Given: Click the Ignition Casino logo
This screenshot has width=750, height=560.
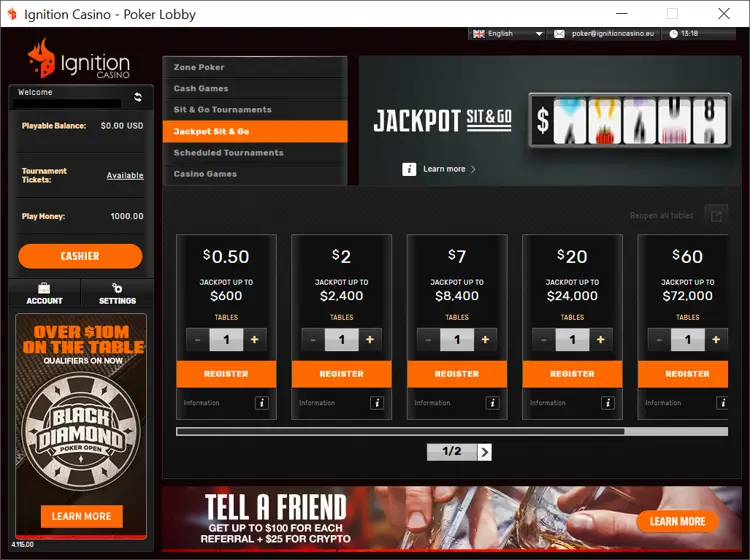Looking at the screenshot, I should 79,60.
